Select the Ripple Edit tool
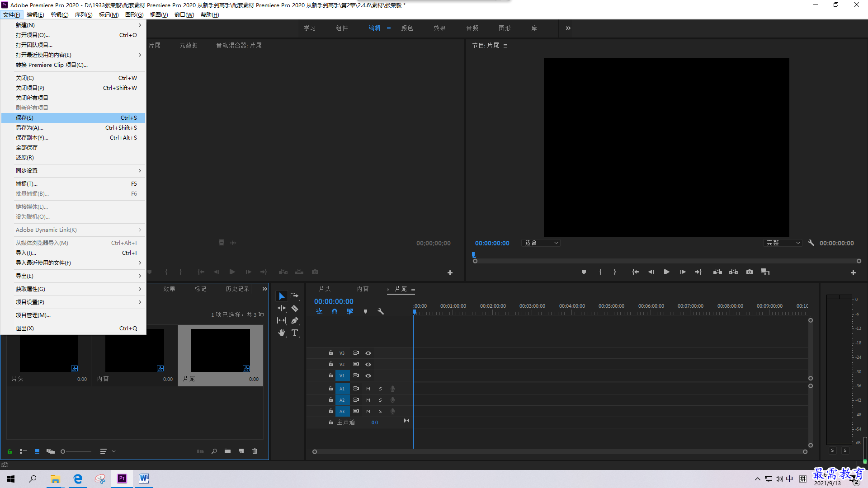868x488 pixels. pyautogui.click(x=282, y=308)
